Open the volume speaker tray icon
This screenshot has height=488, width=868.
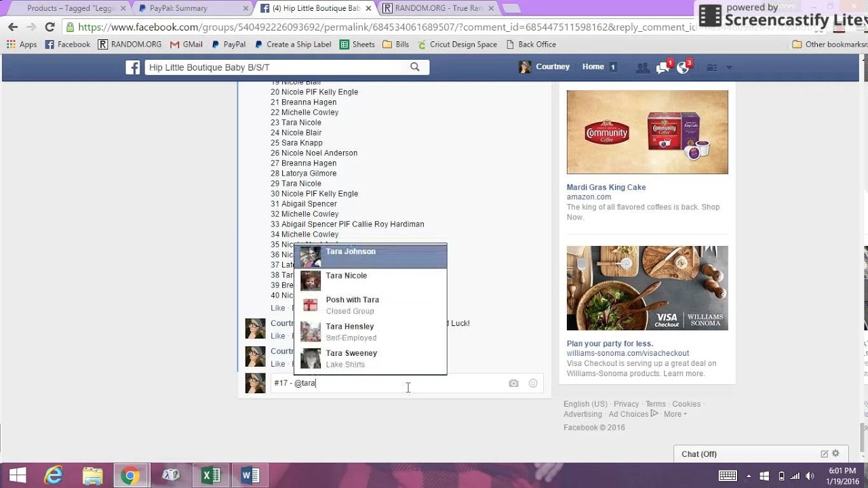[x=810, y=476]
